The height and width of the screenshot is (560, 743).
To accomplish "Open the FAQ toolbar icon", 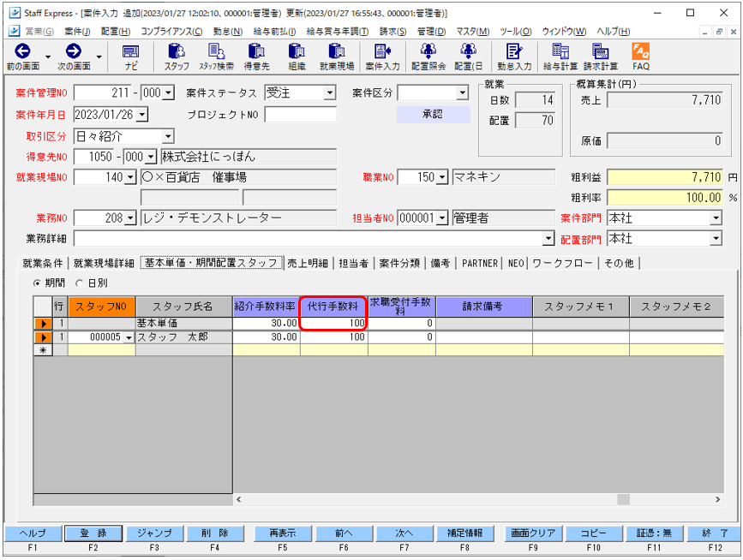I will 641,51.
